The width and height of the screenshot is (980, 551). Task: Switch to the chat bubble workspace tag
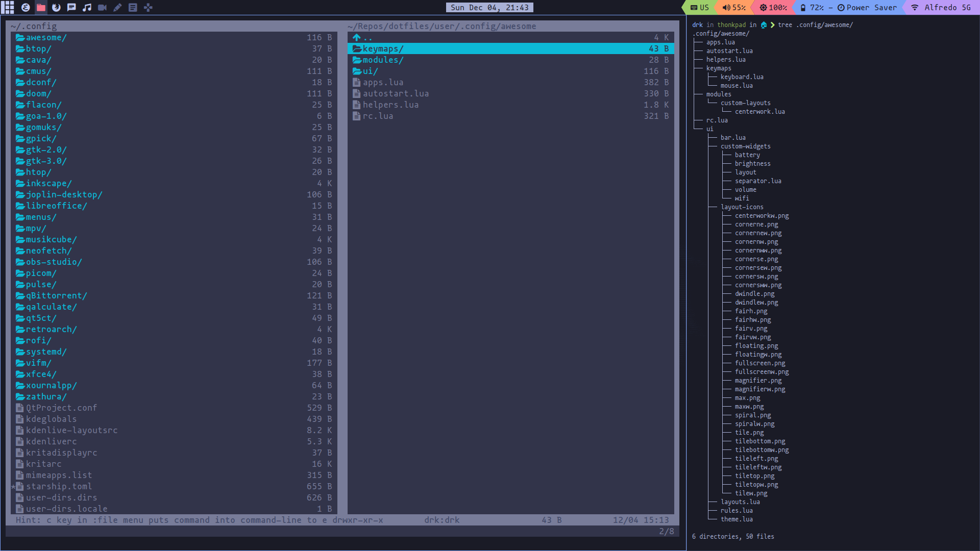(71, 7)
